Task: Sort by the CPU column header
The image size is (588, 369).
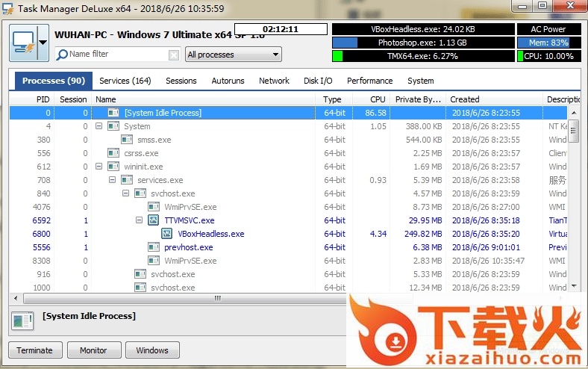Action: coord(372,99)
